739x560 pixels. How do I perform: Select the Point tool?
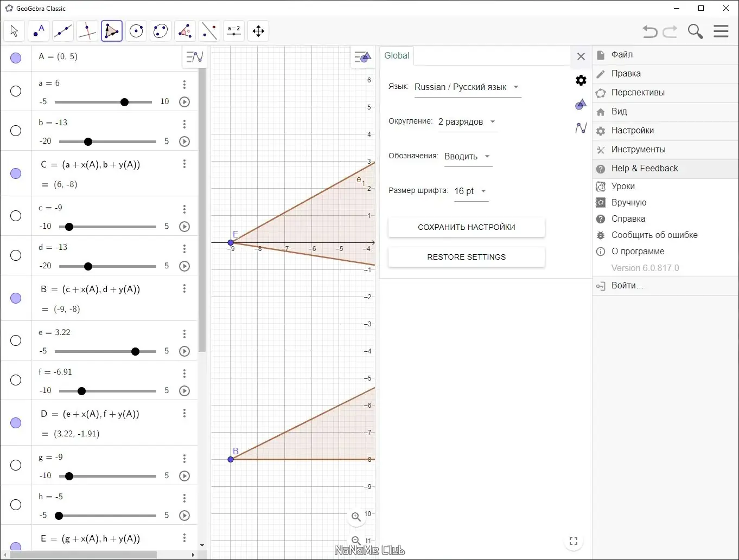[x=39, y=31]
